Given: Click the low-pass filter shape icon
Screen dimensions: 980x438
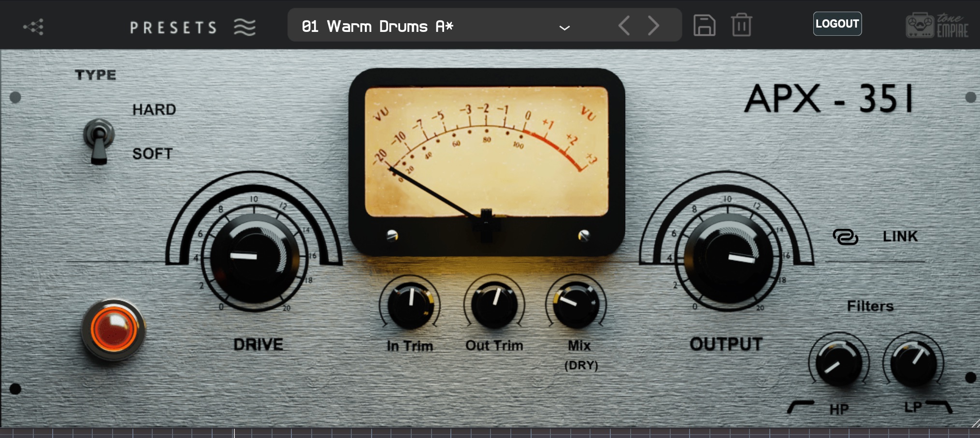Looking at the screenshot, I should [x=939, y=407].
